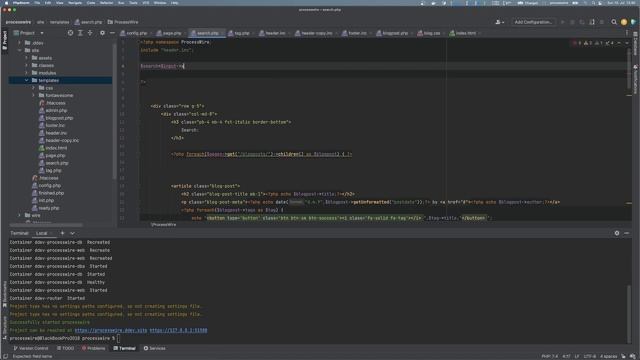The height and width of the screenshot is (360, 640).
Task: Click PHP 7.4 language level in status bar
Action: pos(549,356)
